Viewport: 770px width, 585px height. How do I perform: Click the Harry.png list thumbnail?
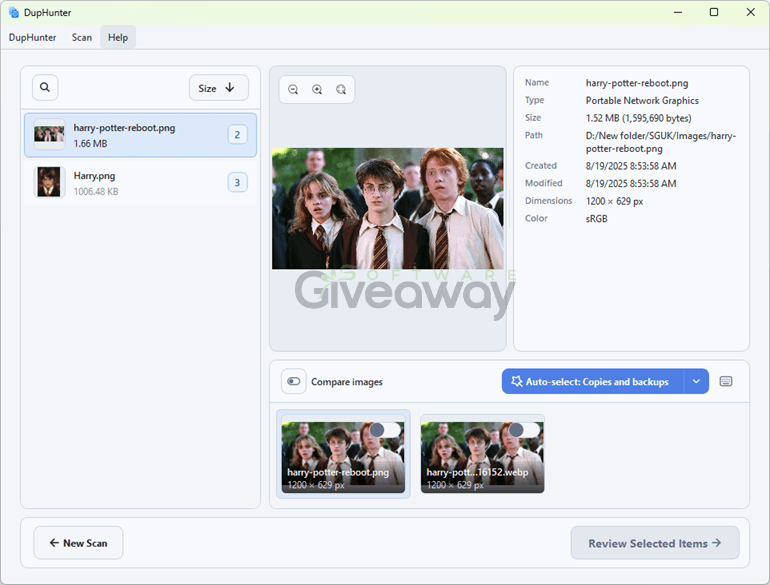49,182
